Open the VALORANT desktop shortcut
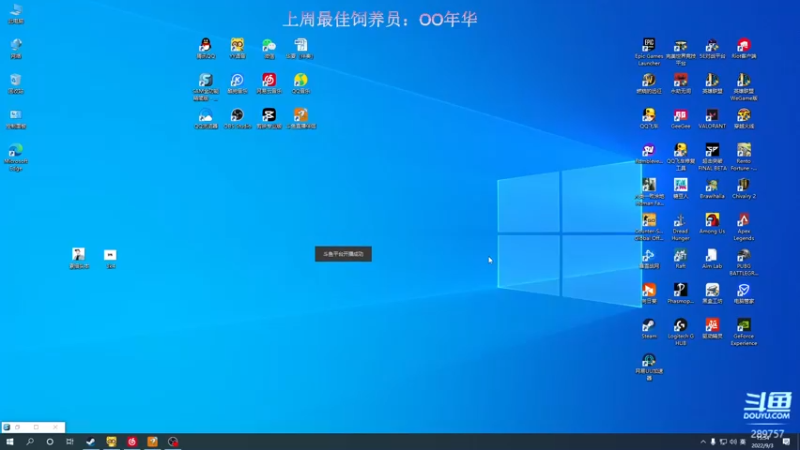Viewport: 800px width, 450px height. 712,118
